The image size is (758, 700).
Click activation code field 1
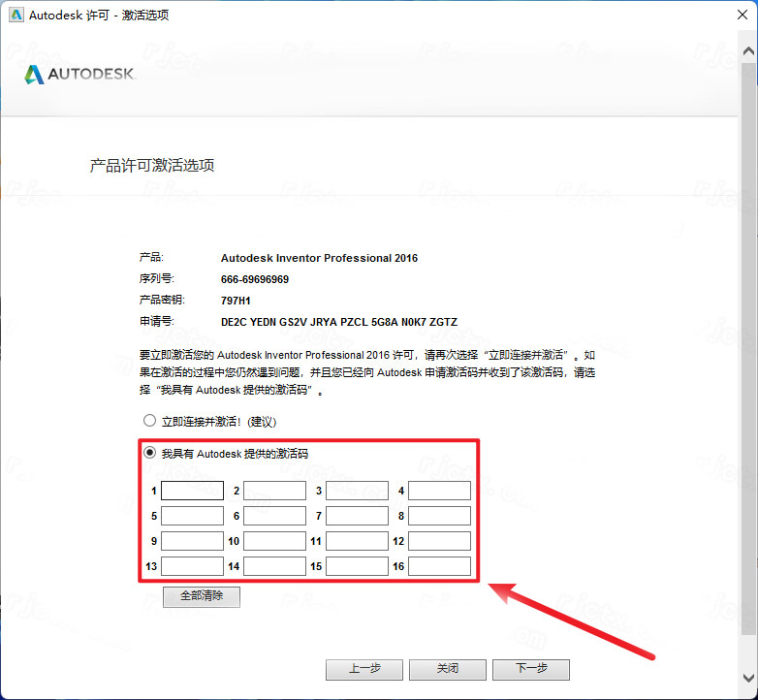[192, 491]
